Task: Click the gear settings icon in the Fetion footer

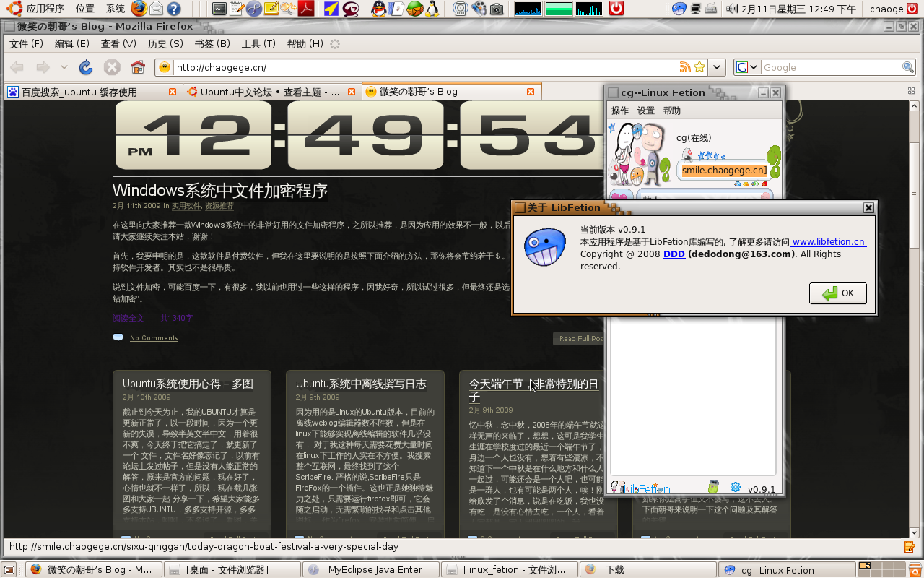Action: click(x=736, y=487)
